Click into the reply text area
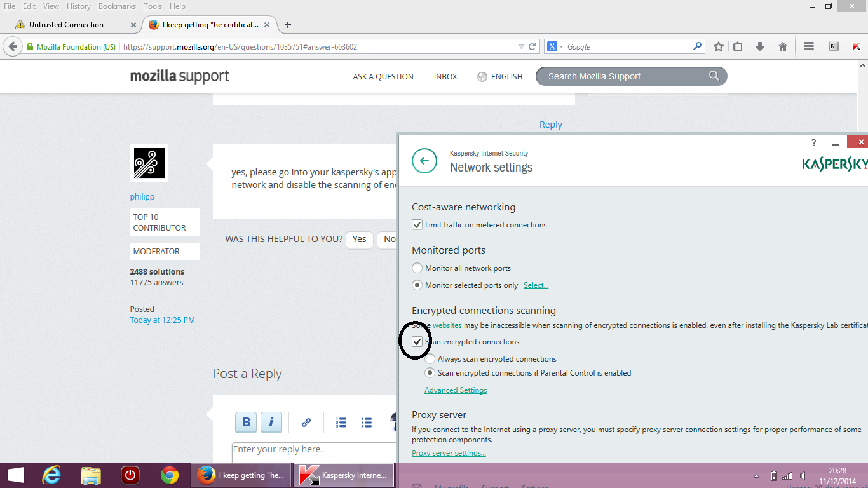Viewport: 868px width, 488px height. tap(315, 451)
